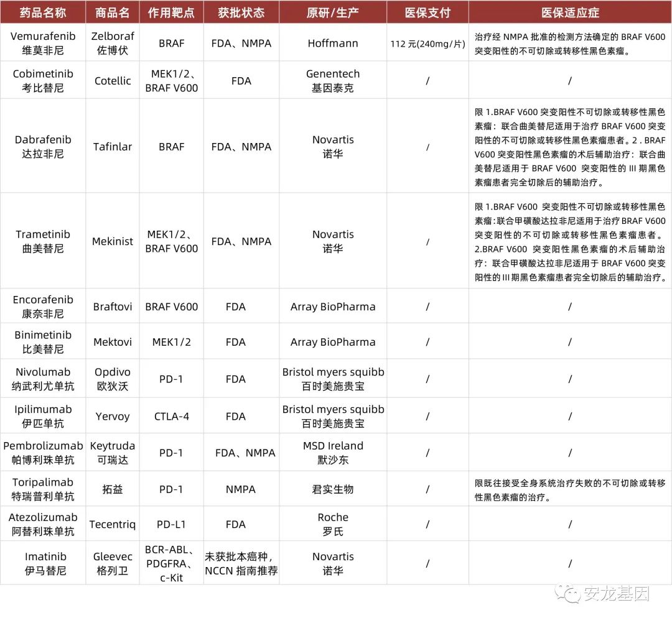Image resolution: width=672 pixels, height=623 pixels.
Task: Click the 商品名 column header
Action: 113,12
